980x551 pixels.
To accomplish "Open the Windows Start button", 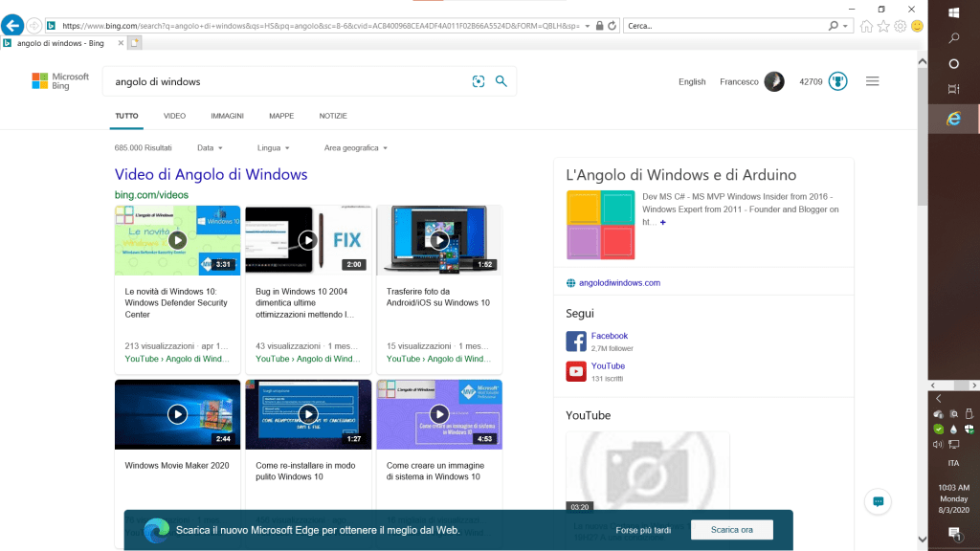I will tap(953, 12).
